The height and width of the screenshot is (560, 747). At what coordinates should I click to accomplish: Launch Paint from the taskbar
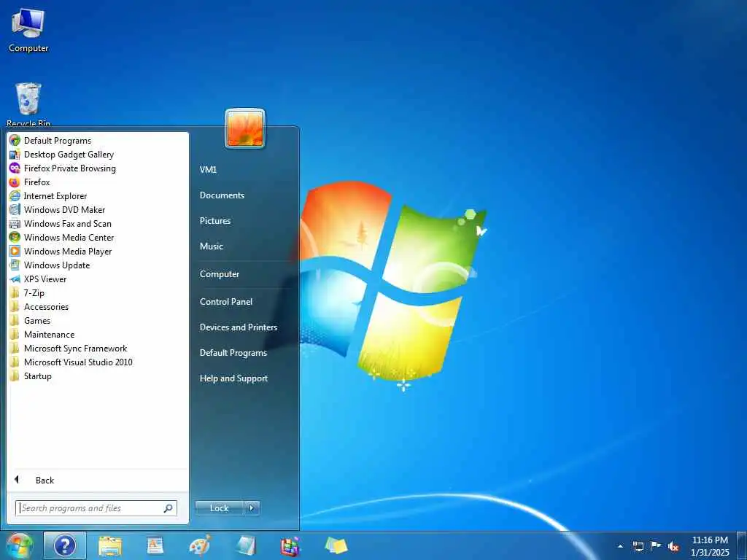tap(200, 545)
